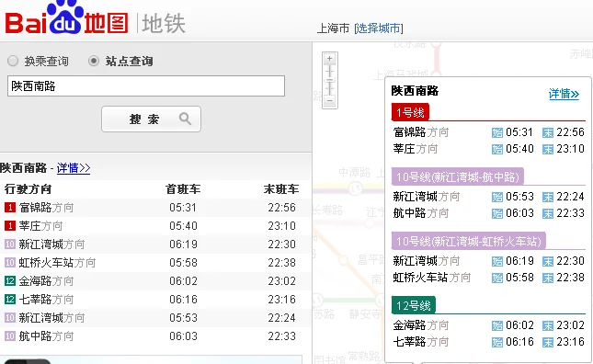Click 上海市 city label in header
Screen dimensions: 593x364
(x=333, y=28)
